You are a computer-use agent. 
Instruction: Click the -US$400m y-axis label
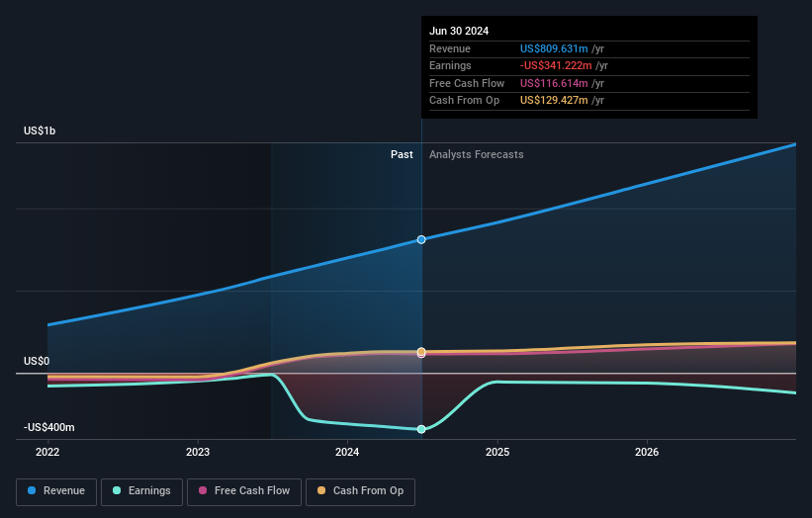tap(49, 427)
